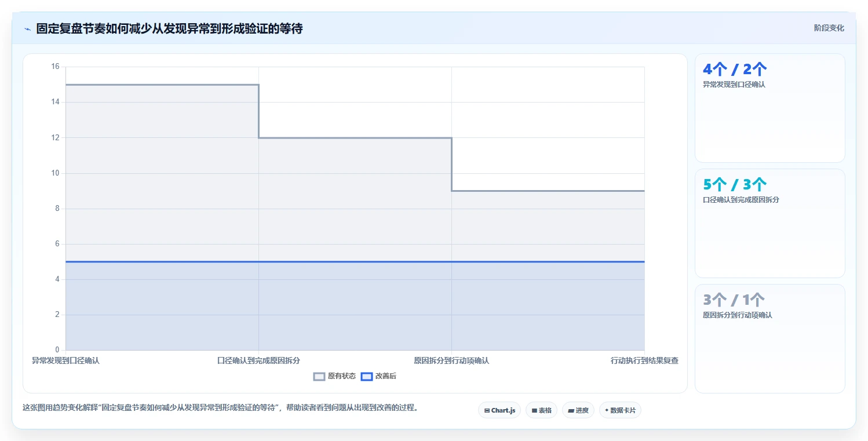Toggle the 原有状态 legend item
This screenshot has width=868, height=441.
pyautogui.click(x=335, y=376)
